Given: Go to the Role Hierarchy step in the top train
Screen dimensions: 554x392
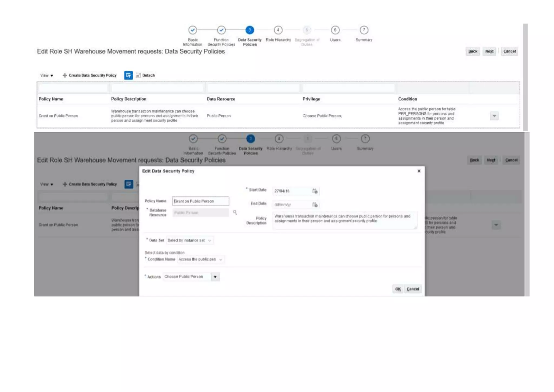Looking at the screenshot, I should [x=278, y=30].
